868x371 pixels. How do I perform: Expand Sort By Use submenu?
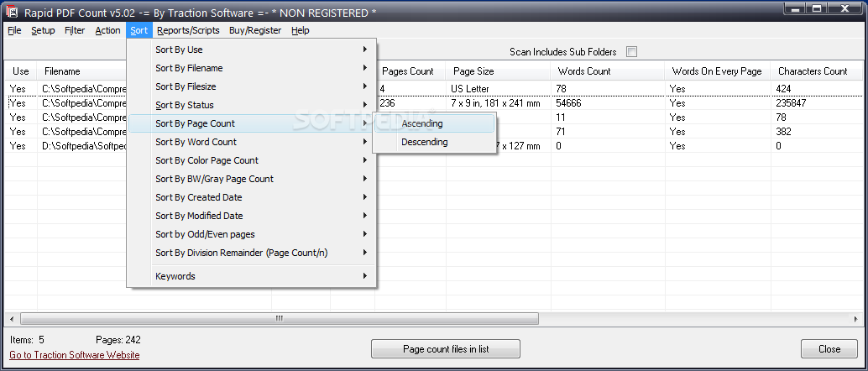tap(252, 50)
